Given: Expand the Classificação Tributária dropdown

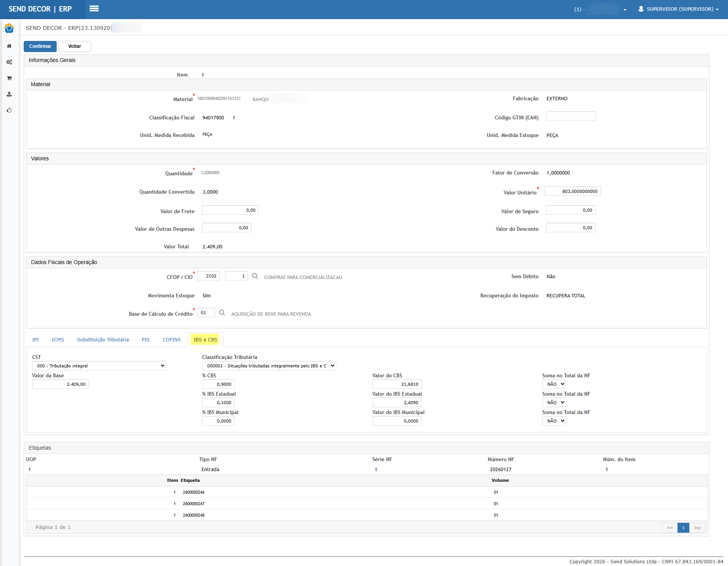Looking at the screenshot, I should (x=269, y=366).
